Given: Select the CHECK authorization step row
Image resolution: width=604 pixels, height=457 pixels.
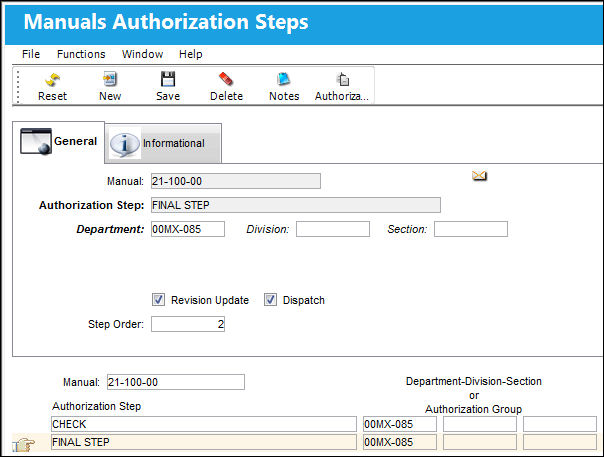Looking at the screenshot, I should [204, 424].
